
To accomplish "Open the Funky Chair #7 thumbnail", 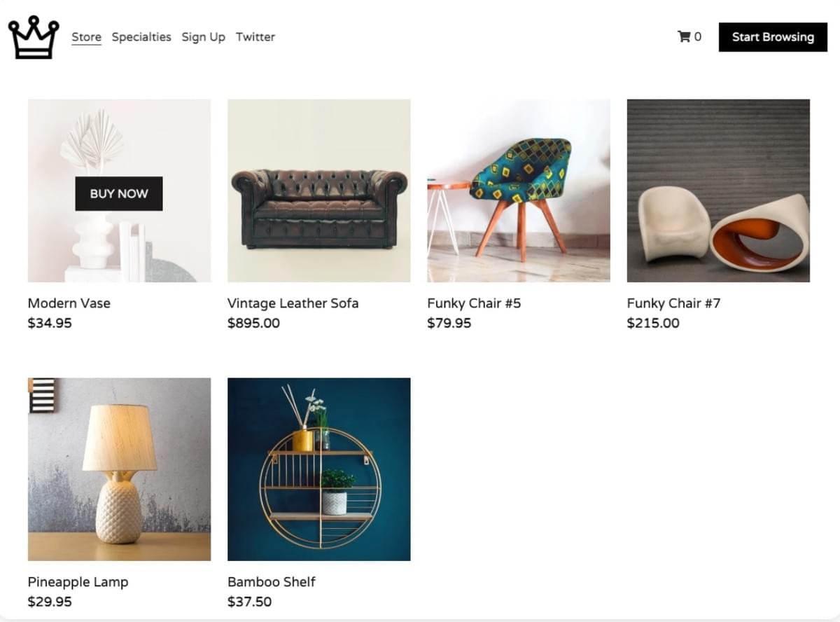I will (x=718, y=191).
